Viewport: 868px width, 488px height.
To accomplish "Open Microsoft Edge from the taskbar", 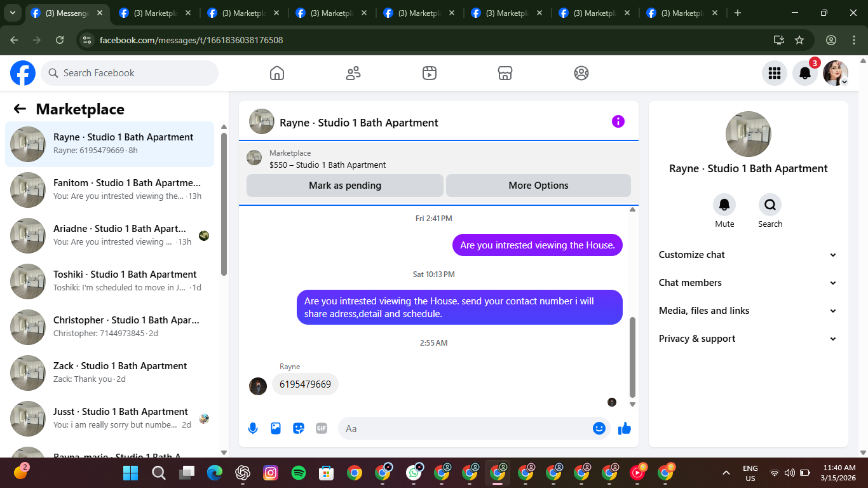I will pos(215,473).
